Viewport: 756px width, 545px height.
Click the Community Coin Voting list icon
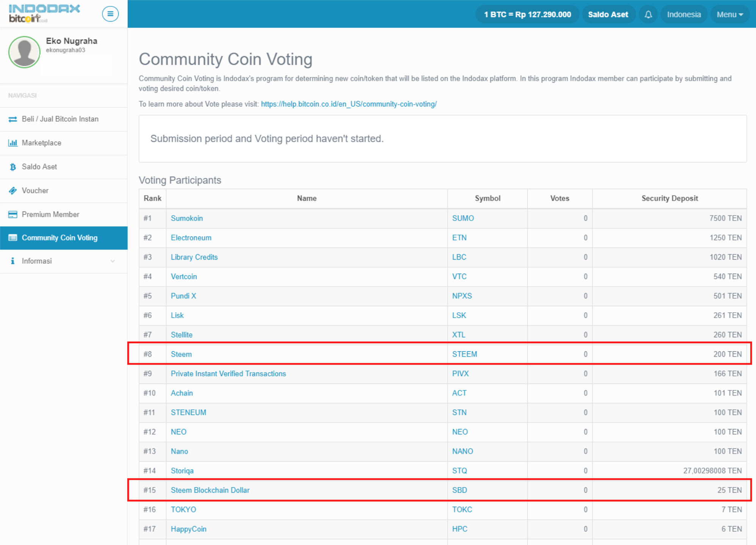pos(13,238)
